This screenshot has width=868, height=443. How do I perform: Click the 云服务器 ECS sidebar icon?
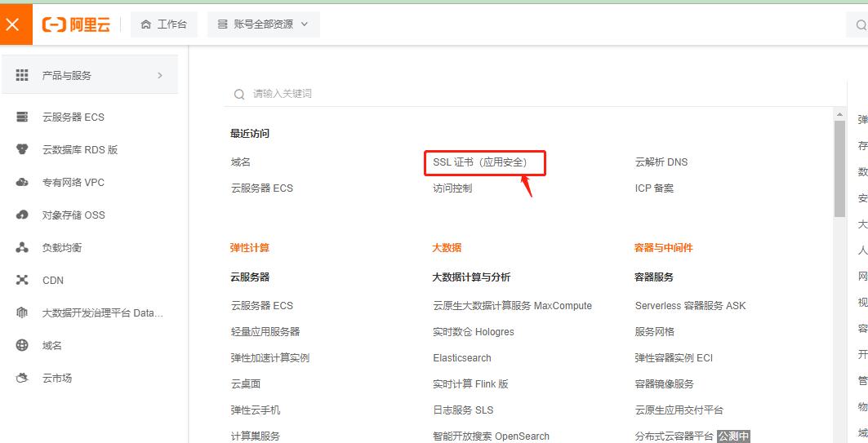tap(22, 117)
